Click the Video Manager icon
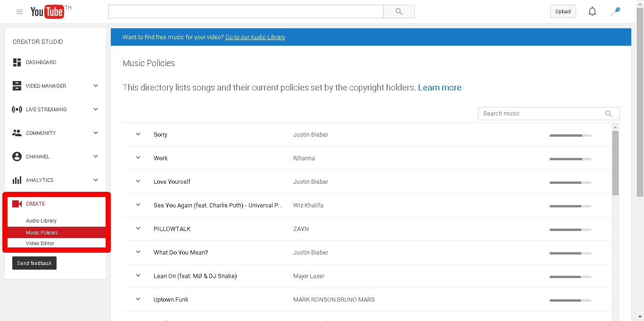The height and width of the screenshot is (321, 644). (x=17, y=86)
